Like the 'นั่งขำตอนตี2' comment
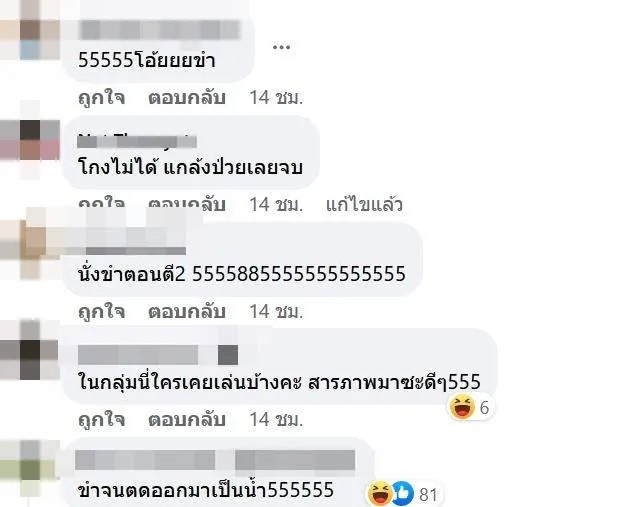The height and width of the screenshot is (507, 642). click(x=102, y=312)
